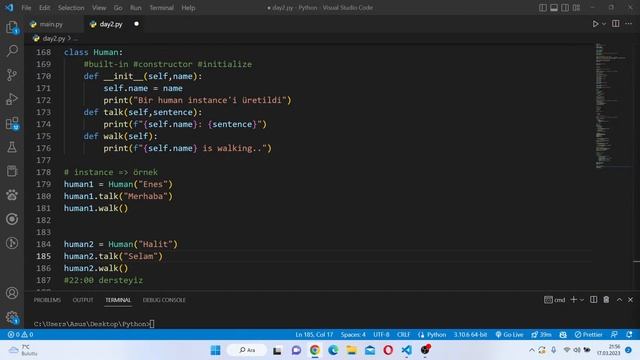640x360 pixels.
Task: Change indentation via Spaces: 4
Action: click(353, 335)
